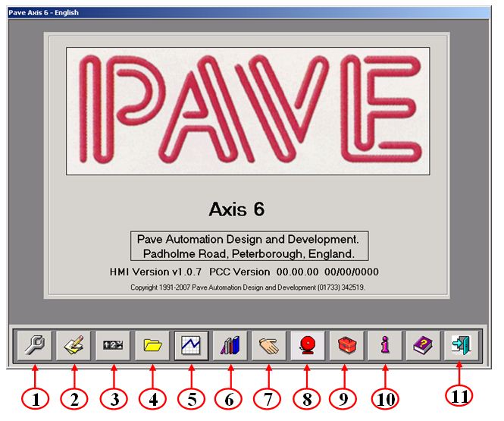504x421 pixels.
Task: Open the red toolbox icon
Action: pos(346,346)
